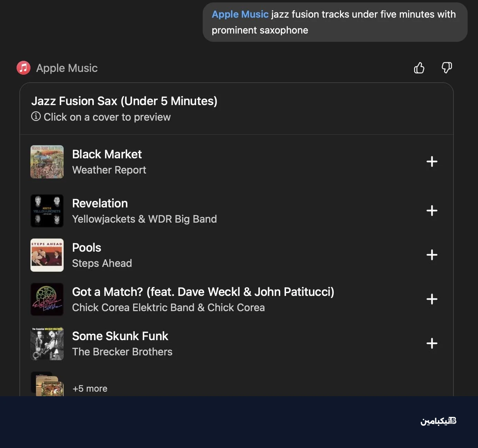
Task: Add Revelation with the plus icon
Action: (432, 211)
